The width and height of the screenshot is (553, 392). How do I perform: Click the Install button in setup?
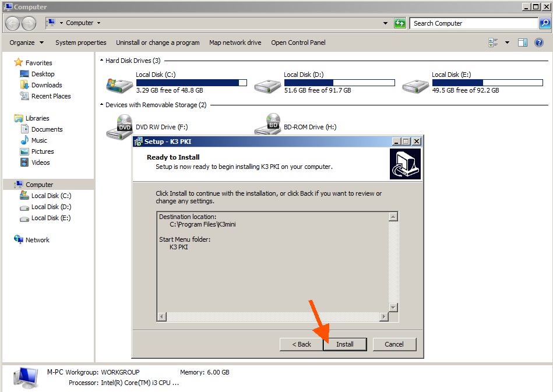[x=345, y=344]
